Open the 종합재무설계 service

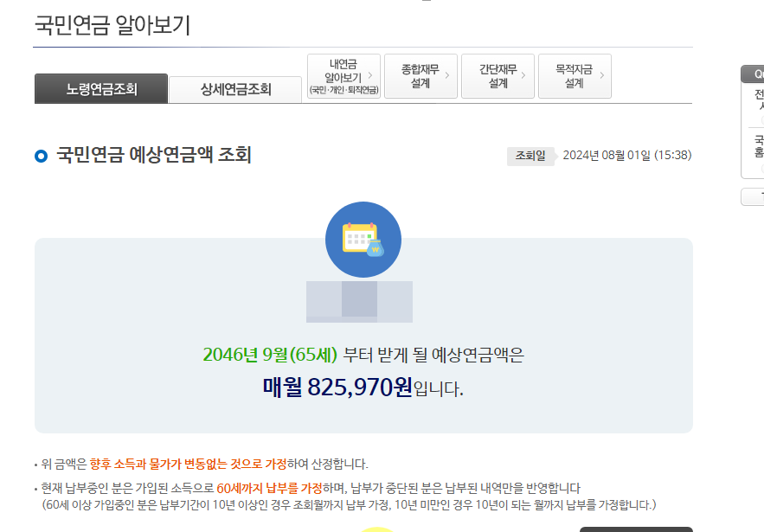[x=421, y=76]
